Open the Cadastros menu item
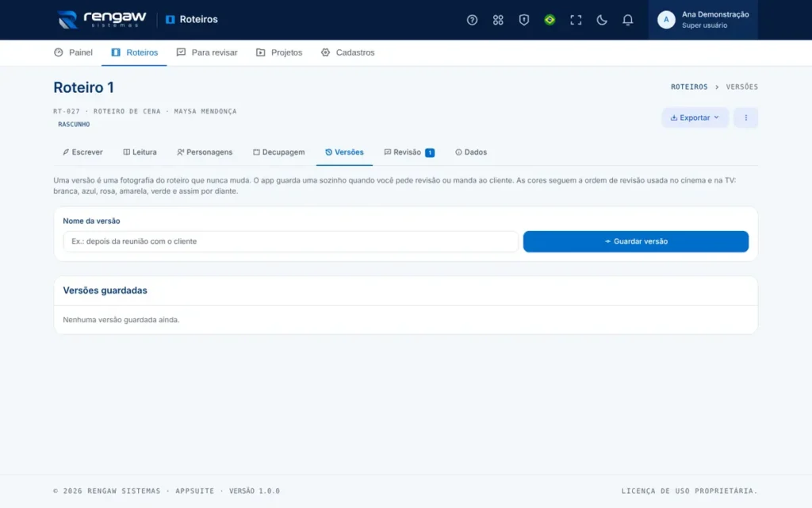Screen dimensions: 812x508 pyautogui.click(x=347, y=52)
